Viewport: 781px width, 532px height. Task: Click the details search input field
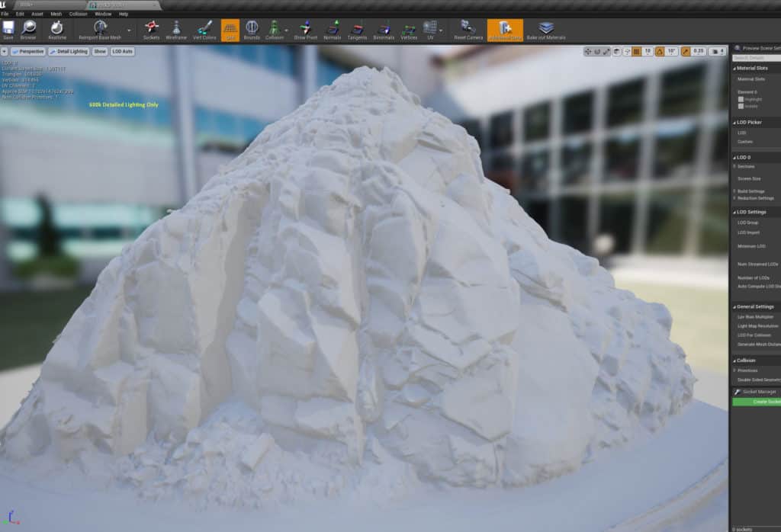click(757, 58)
